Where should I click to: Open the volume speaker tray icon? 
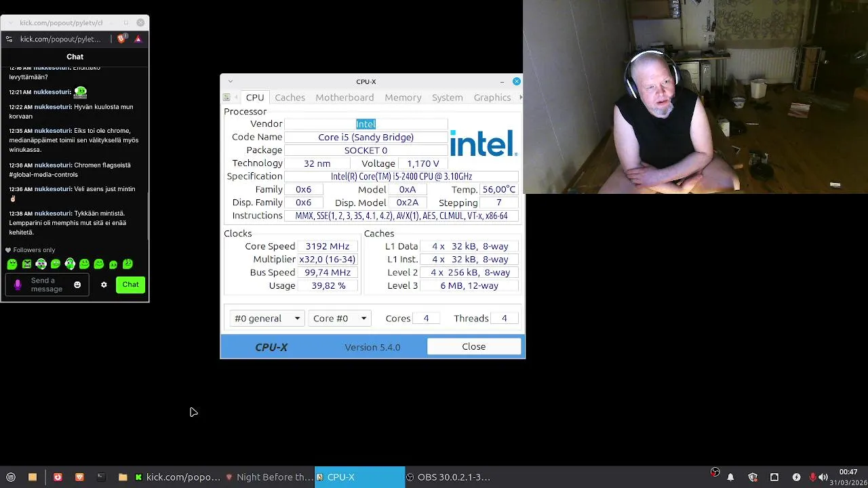(x=823, y=477)
